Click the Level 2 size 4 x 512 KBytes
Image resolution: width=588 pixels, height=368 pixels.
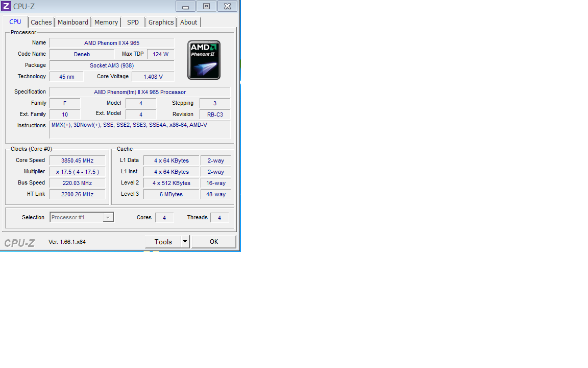point(171,183)
